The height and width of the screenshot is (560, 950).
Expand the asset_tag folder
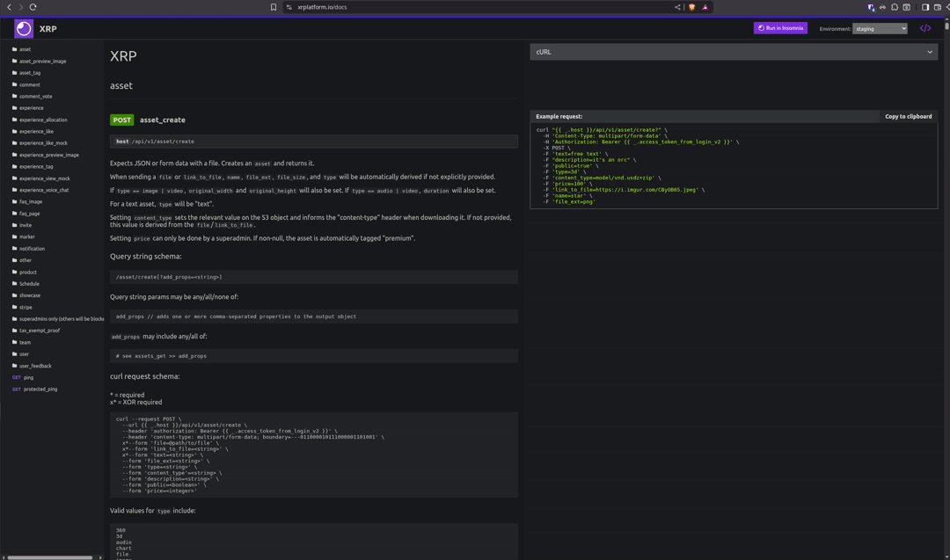(x=30, y=73)
